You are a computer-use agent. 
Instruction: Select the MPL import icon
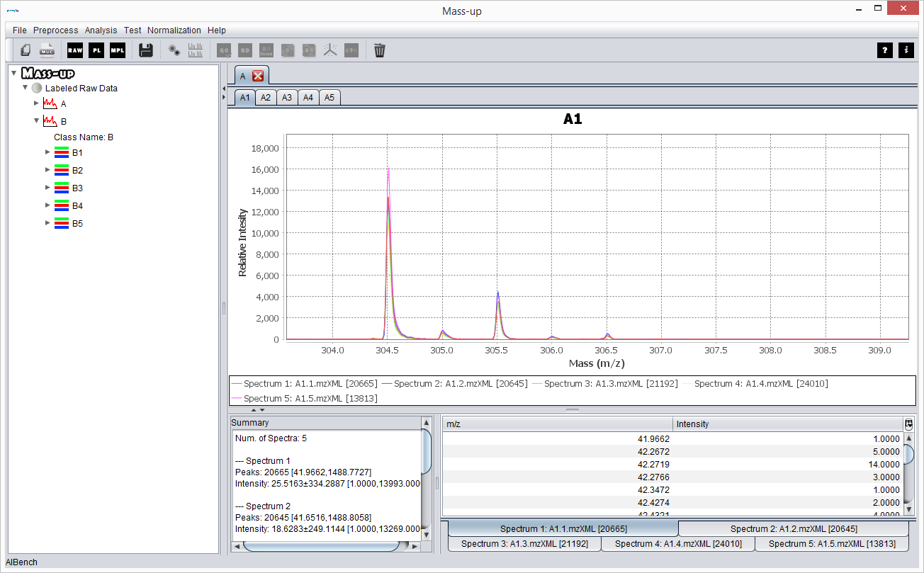tap(118, 50)
